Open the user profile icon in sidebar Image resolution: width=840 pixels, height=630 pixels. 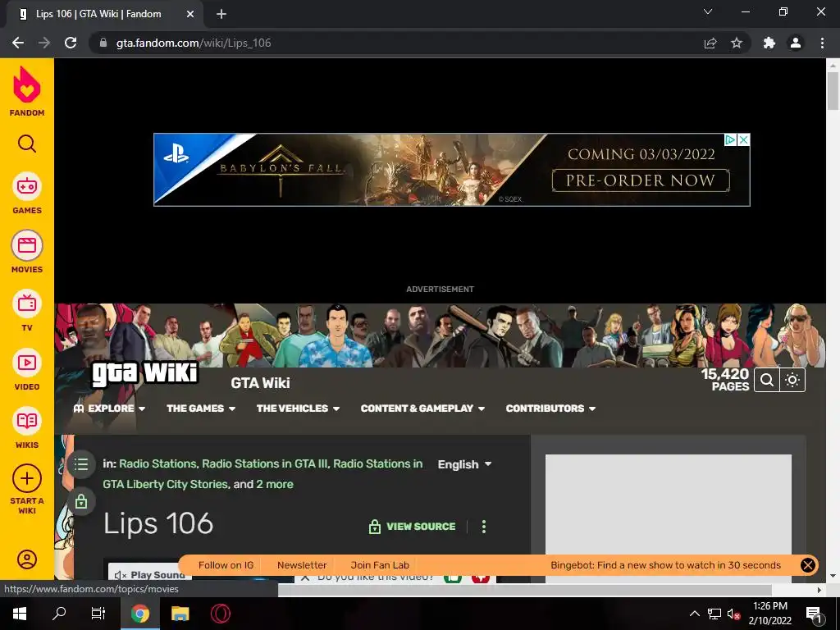(x=27, y=559)
